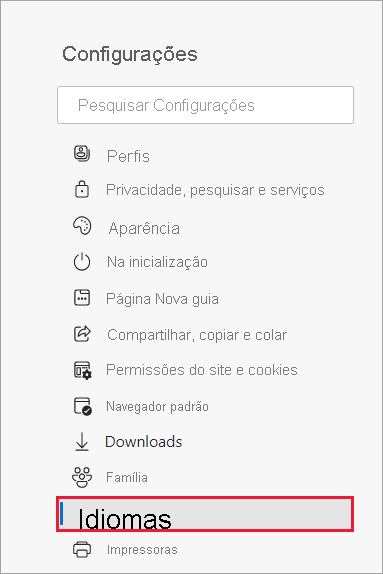383x574 pixels.
Task: Focus the Pesquisar Configurações search box
Action: coord(205,105)
